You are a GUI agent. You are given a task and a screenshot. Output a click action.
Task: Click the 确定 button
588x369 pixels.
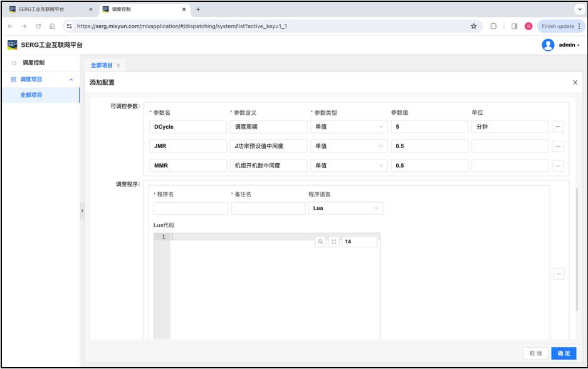(x=564, y=353)
